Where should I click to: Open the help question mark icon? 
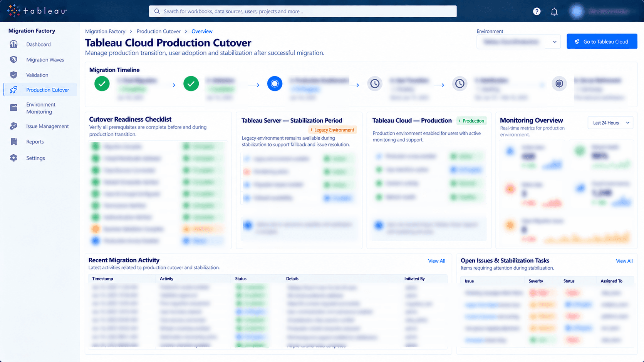coord(537,12)
